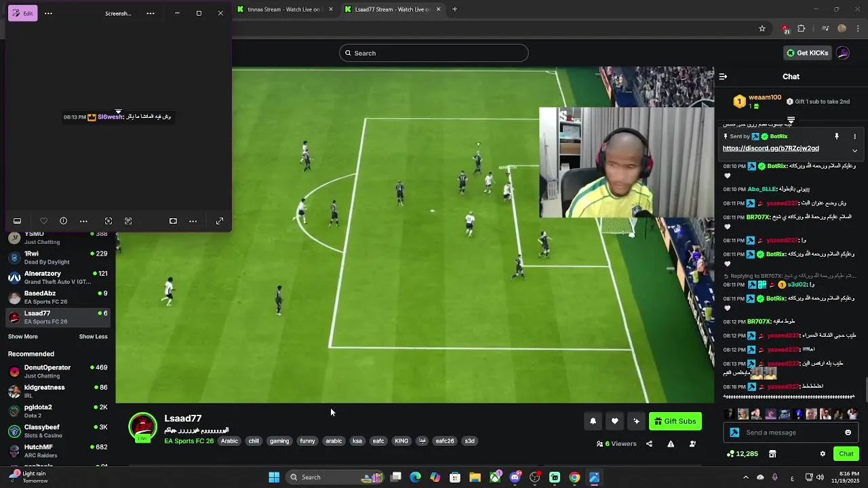The image size is (868, 488).
Task: Click Send a message chat input
Action: click(790, 432)
